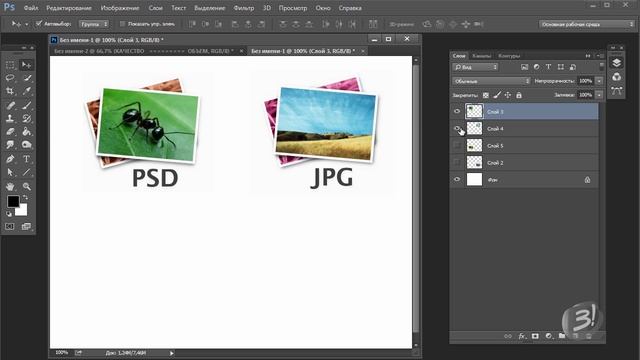This screenshot has height=360, width=640.
Task: Select the Quick Selection tool
Action: pos(27,78)
